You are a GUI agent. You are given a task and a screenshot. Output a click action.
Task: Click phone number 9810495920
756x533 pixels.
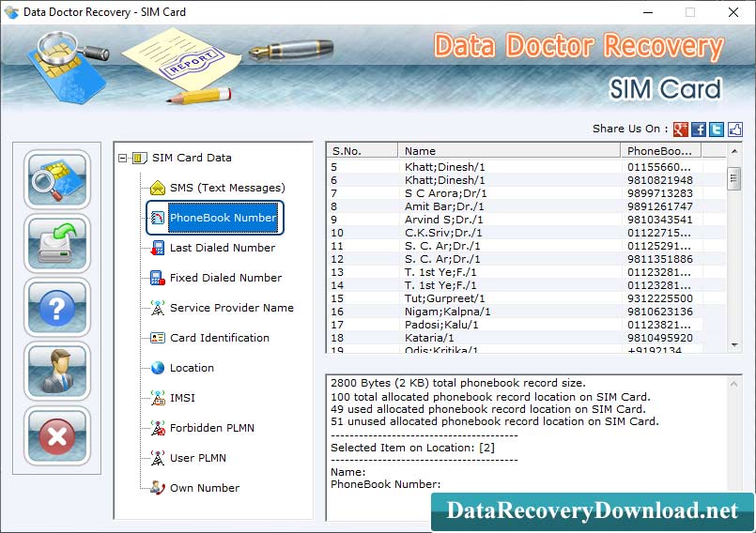660,338
